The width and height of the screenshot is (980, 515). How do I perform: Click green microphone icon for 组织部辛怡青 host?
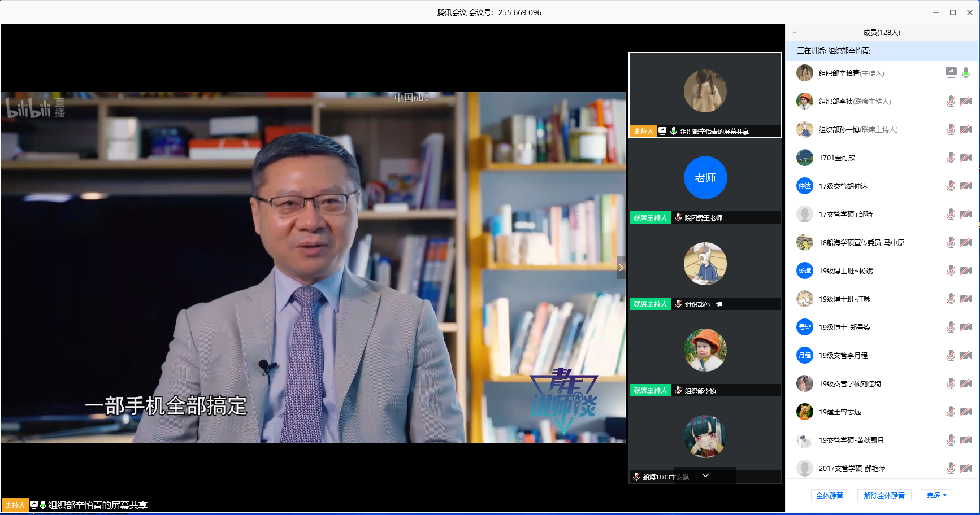[966, 73]
